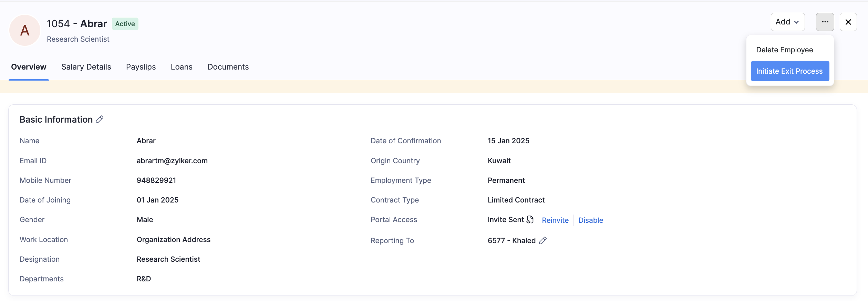868x301 pixels.
Task: Close the employee details panel
Action: (848, 22)
